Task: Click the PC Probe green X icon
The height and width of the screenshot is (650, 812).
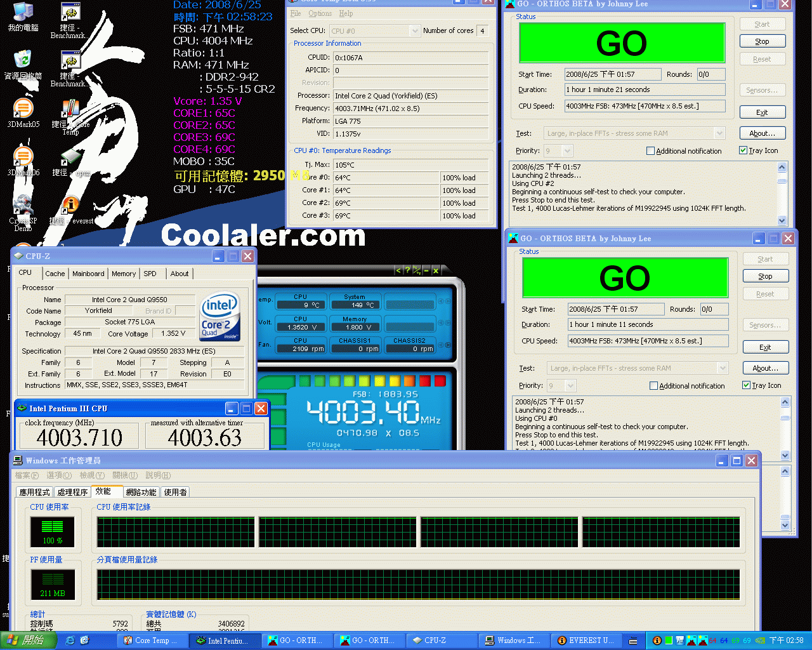Action: click(436, 270)
